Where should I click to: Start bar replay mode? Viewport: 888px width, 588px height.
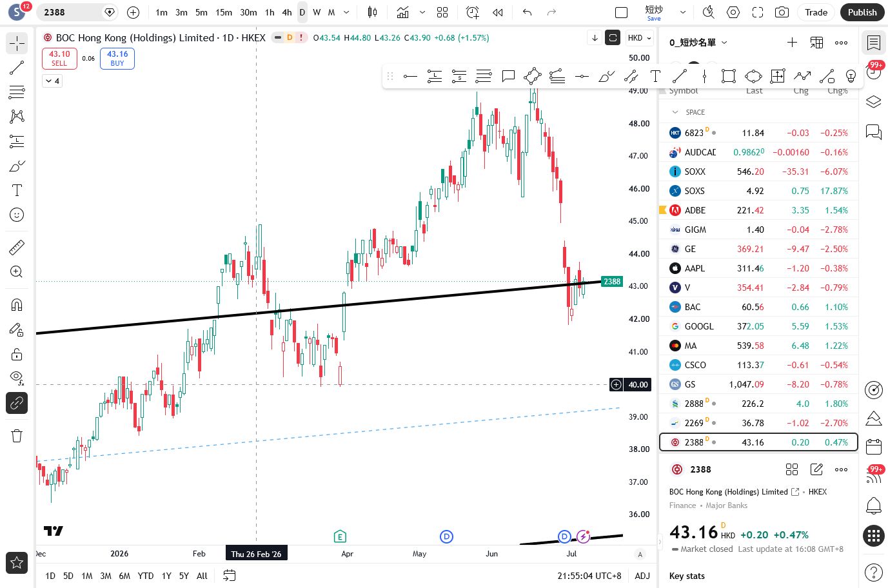[497, 12]
